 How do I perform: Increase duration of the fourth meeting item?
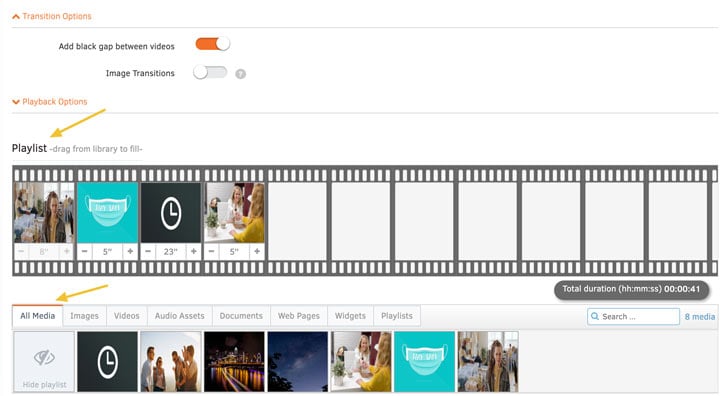[x=257, y=251]
